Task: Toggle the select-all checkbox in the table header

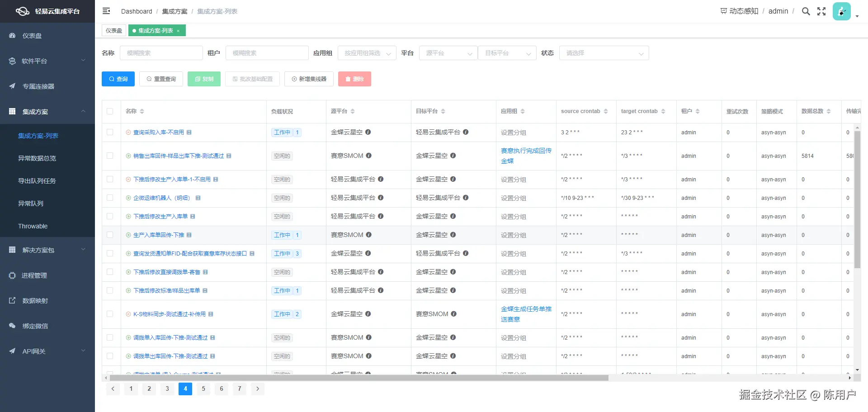Action: 111,111
